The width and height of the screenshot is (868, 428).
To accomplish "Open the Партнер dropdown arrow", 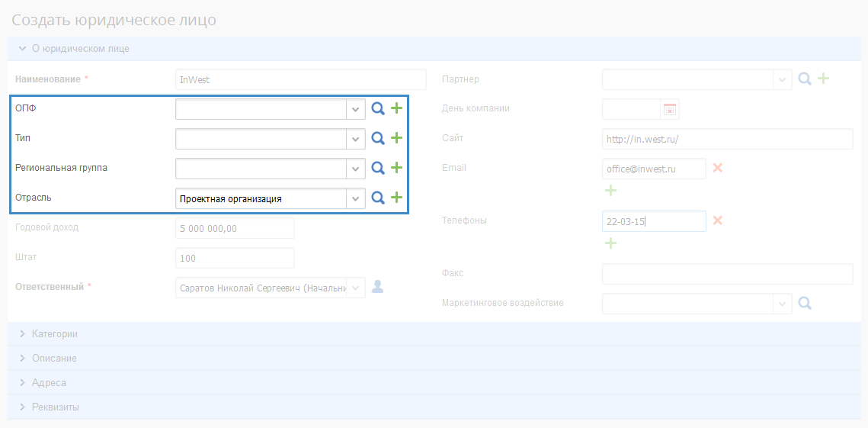I will pyautogui.click(x=782, y=79).
